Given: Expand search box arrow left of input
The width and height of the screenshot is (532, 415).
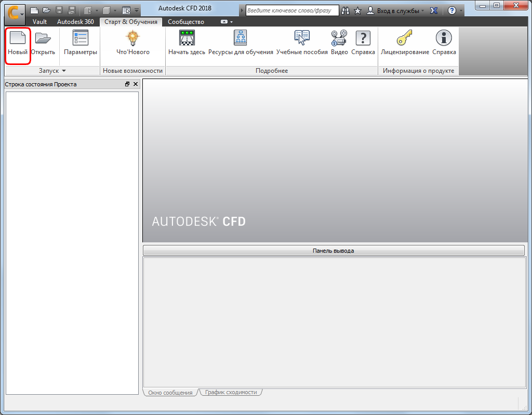Looking at the screenshot, I should [x=242, y=10].
